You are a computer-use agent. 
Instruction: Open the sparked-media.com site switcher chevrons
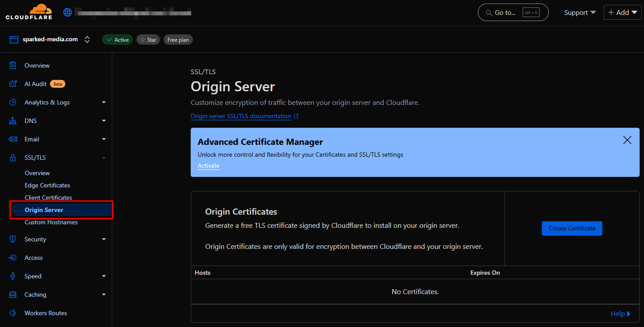(x=87, y=40)
